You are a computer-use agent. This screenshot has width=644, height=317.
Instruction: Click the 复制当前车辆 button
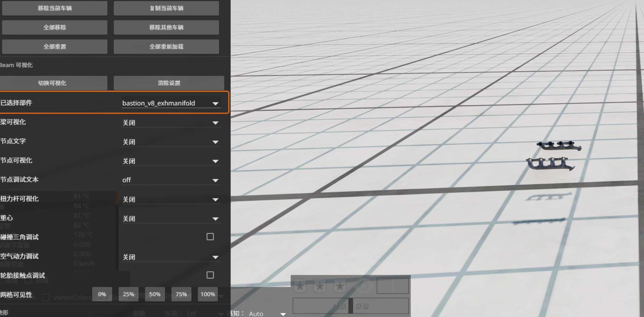pos(166,8)
